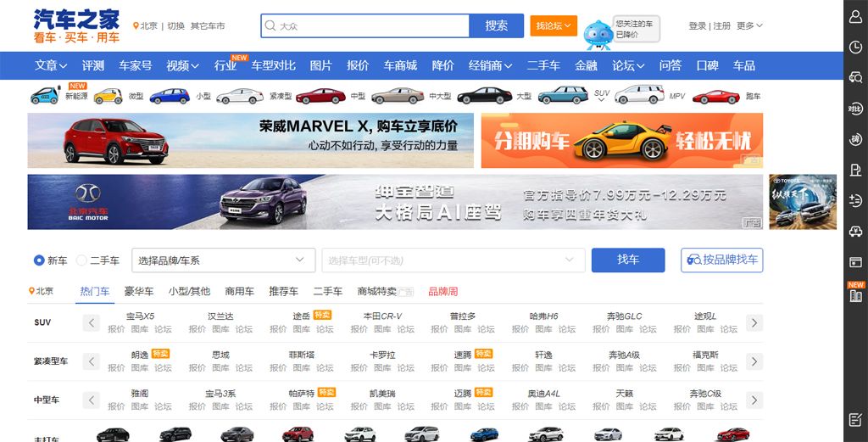
Task: Open browsing history clock icon in sidebar
Action: pyautogui.click(x=855, y=47)
